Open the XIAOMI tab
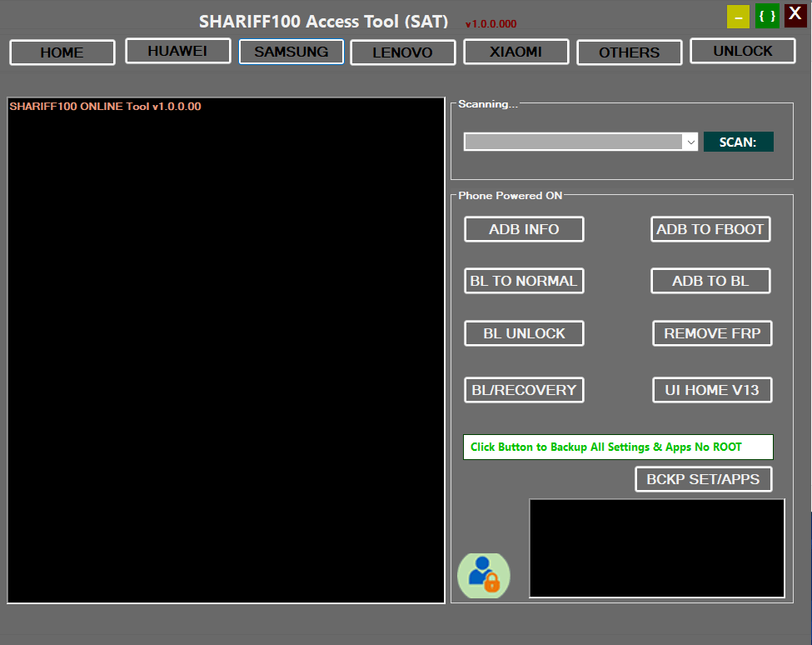 click(x=516, y=51)
